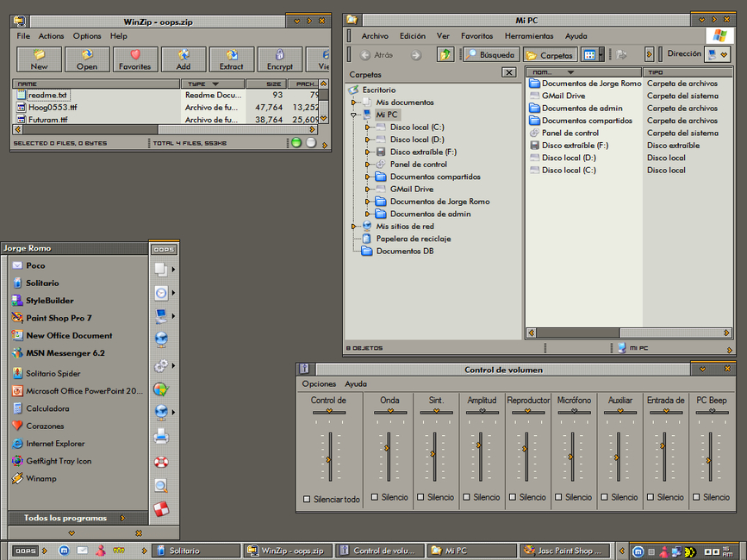The height and width of the screenshot is (560, 747).
Task: Open Favoritos menu in Mi PC
Action: (x=476, y=36)
